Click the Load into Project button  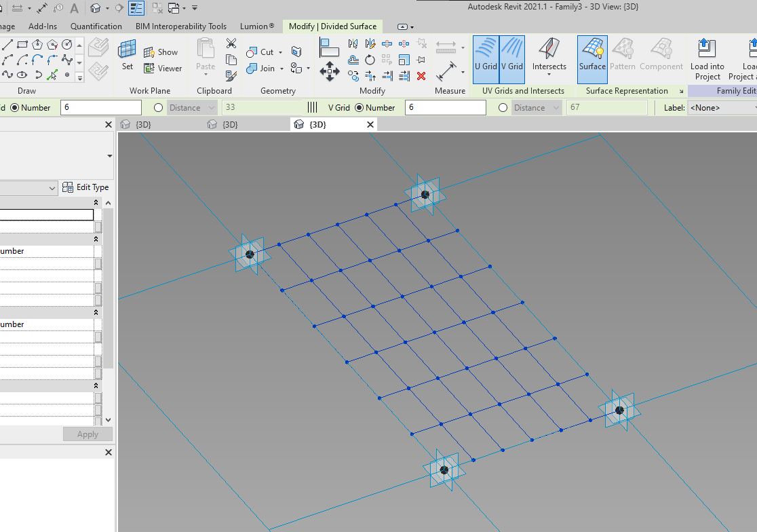[707, 59]
